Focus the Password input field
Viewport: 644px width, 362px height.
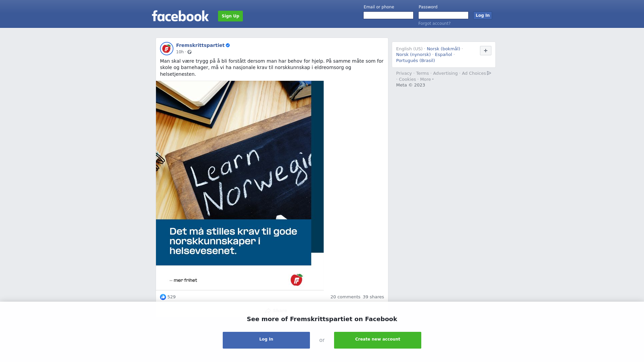click(443, 15)
